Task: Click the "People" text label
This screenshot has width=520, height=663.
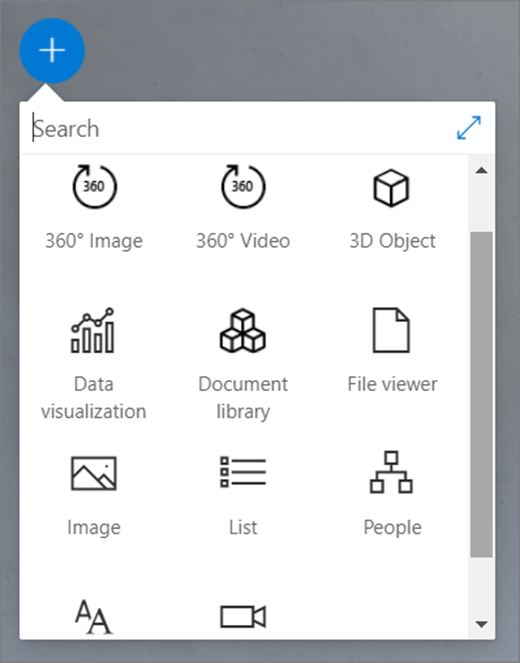Action: tap(392, 528)
